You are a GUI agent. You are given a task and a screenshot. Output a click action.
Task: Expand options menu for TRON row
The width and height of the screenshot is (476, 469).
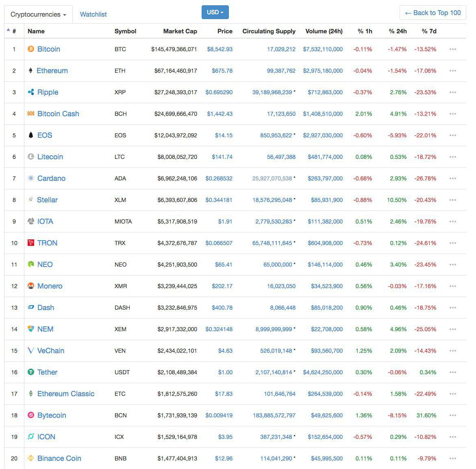(452, 243)
